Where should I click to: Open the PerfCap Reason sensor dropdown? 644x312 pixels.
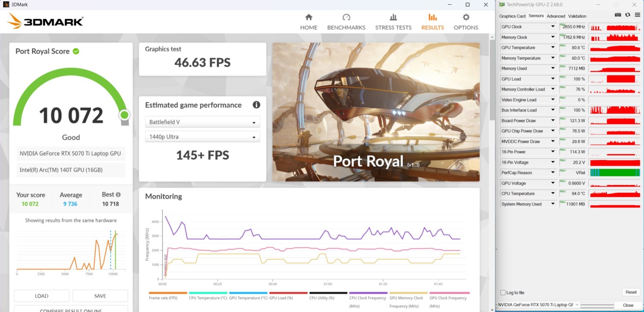553,173
